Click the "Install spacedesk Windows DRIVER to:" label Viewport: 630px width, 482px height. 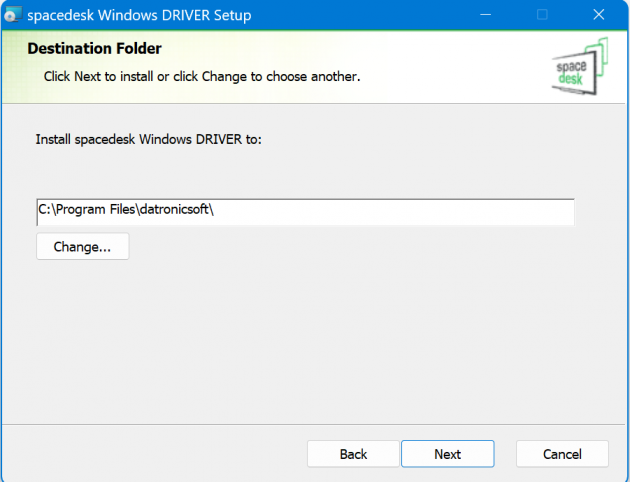point(148,139)
